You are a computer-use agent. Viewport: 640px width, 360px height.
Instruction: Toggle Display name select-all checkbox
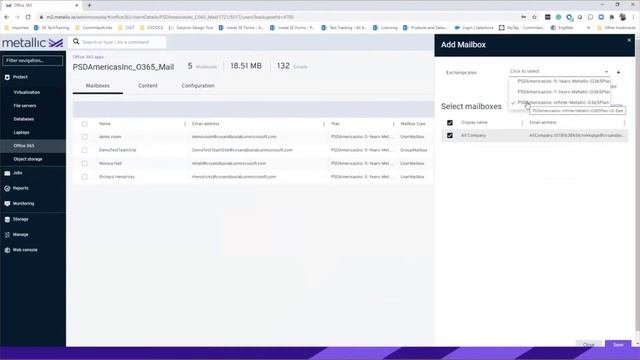450,123
